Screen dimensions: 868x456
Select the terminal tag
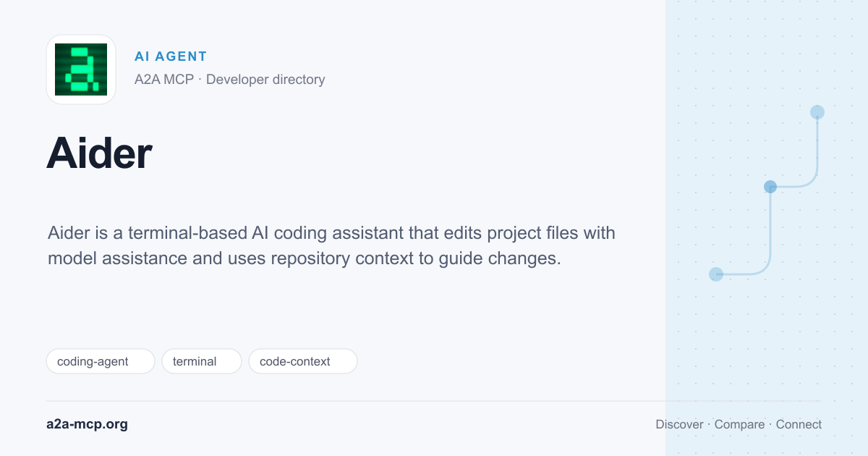coord(202,361)
